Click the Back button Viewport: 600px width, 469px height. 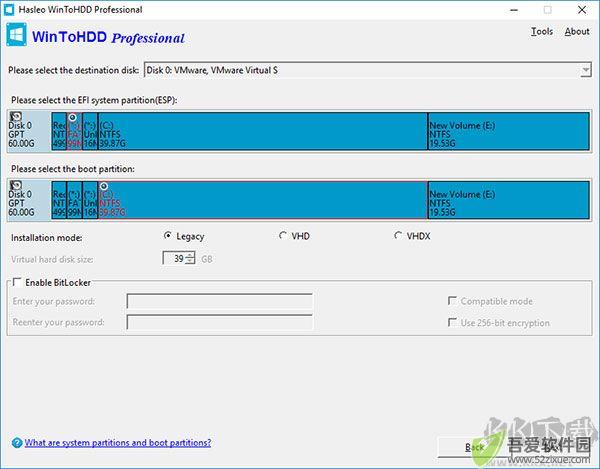(474, 447)
